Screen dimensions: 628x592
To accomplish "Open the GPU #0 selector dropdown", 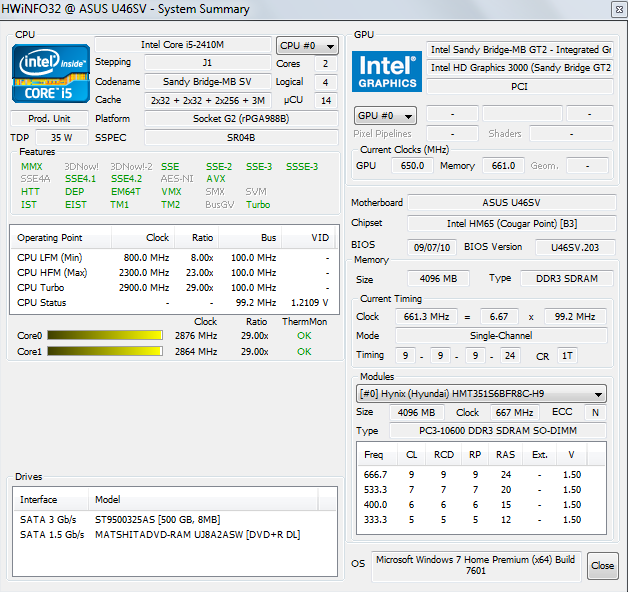I will 385,116.
